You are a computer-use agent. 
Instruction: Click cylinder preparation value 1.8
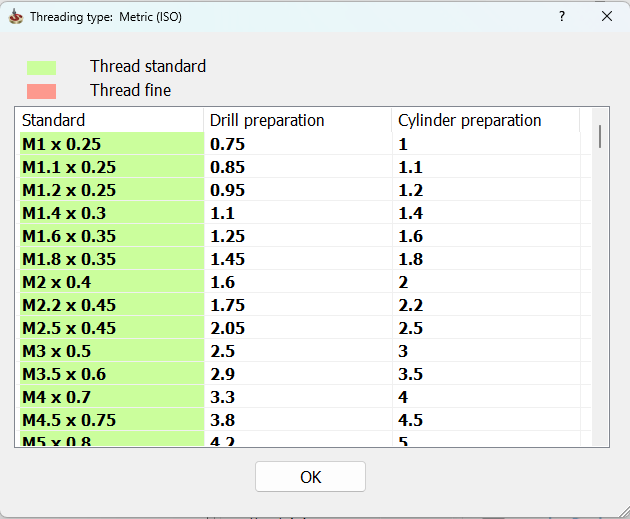(x=411, y=259)
